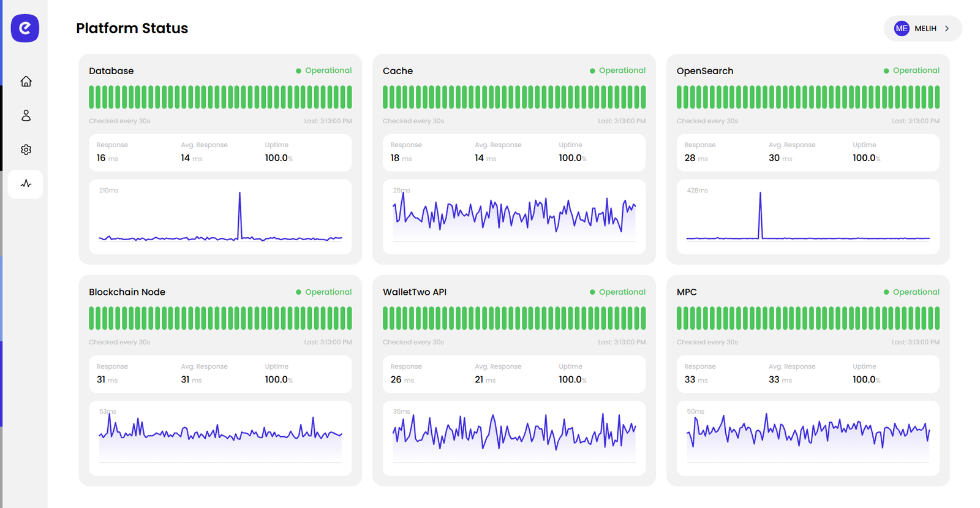This screenshot has width=980, height=508.
Task: Click the MPC card title
Action: (687, 292)
